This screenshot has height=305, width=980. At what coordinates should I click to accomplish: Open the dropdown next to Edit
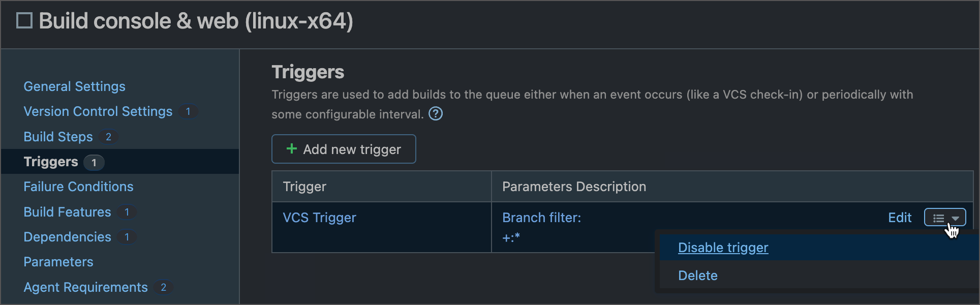click(x=944, y=217)
